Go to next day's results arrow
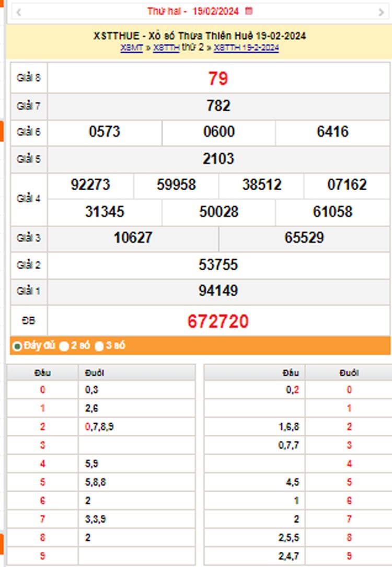This screenshot has height=567, width=392. [381, 11]
